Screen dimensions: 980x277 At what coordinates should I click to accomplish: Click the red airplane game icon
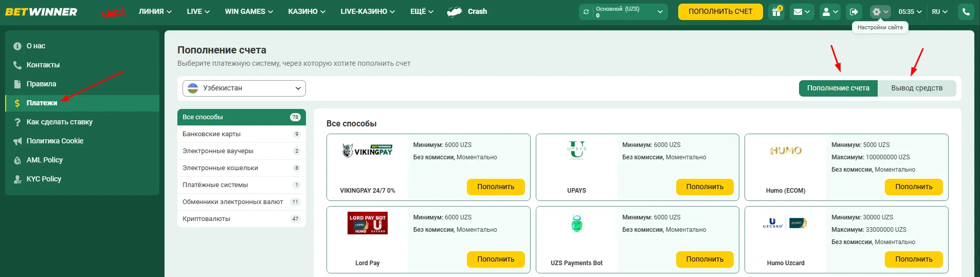[x=114, y=12]
